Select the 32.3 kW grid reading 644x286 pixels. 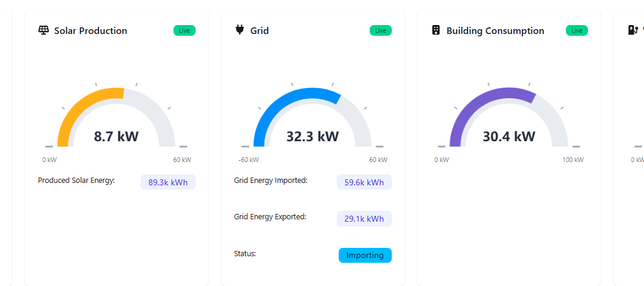[312, 136]
